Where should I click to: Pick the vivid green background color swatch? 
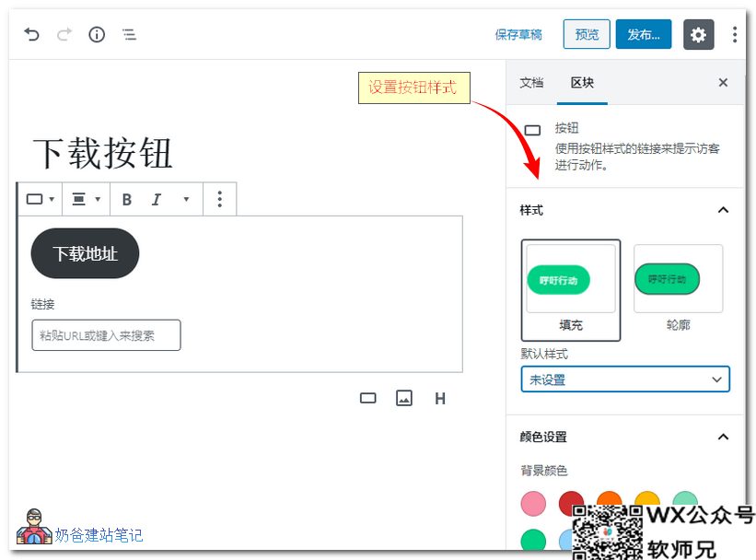pos(533,540)
